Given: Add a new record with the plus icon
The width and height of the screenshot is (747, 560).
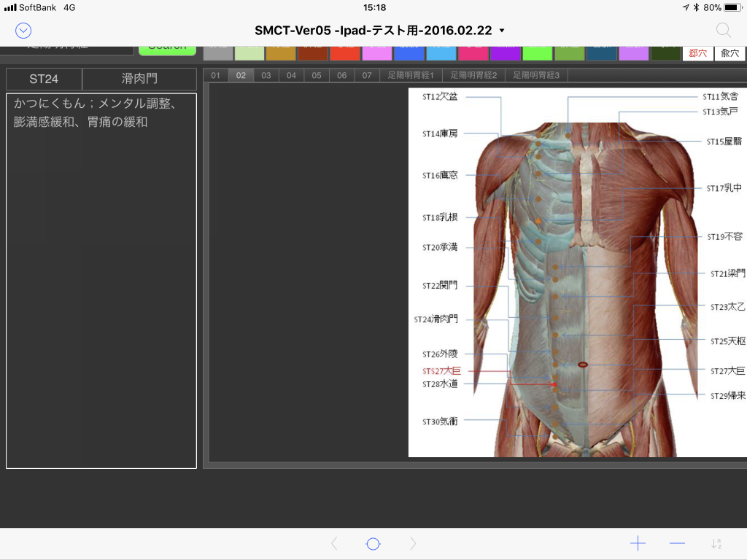Looking at the screenshot, I should pyautogui.click(x=638, y=543).
